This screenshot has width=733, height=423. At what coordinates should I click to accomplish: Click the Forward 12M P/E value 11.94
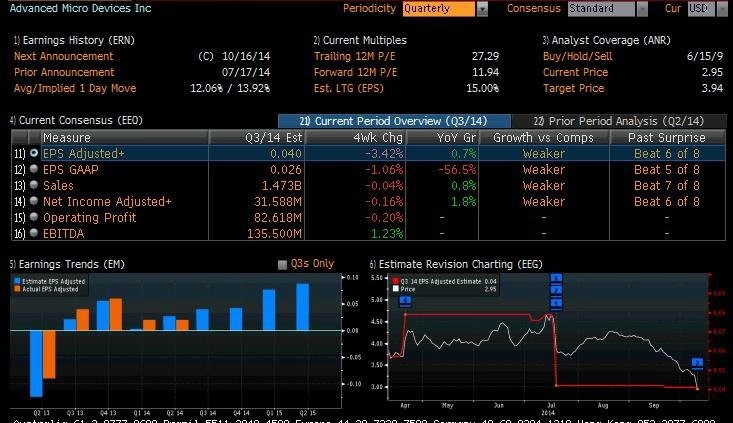coord(485,72)
